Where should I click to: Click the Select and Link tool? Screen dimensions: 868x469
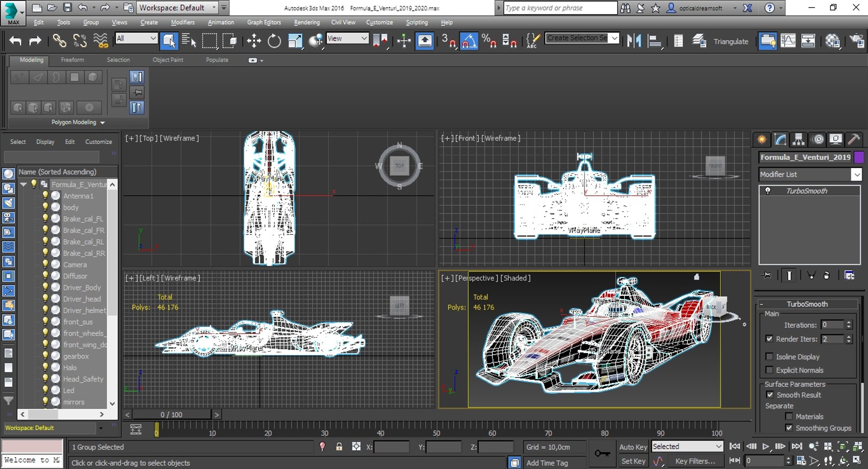[x=59, y=41]
